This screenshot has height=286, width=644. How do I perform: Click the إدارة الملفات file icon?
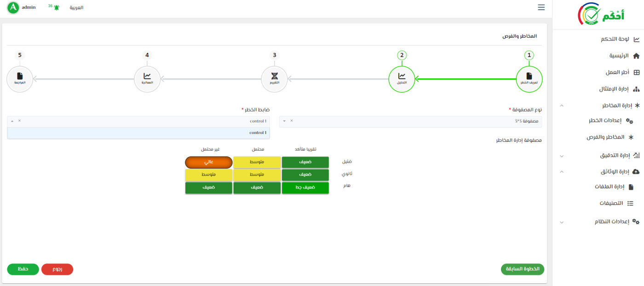[631, 187]
